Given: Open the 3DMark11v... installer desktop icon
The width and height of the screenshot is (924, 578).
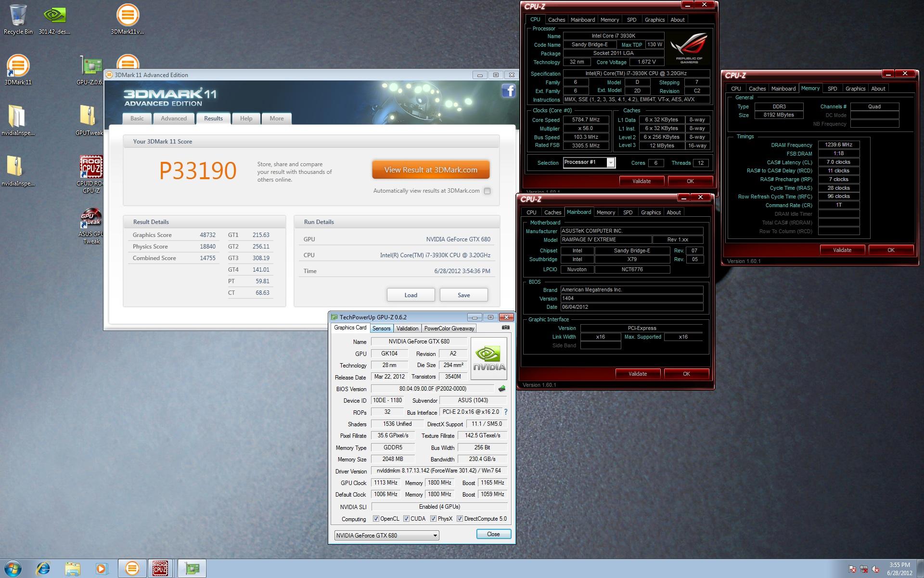Looking at the screenshot, I should click(x=128, y=19).
